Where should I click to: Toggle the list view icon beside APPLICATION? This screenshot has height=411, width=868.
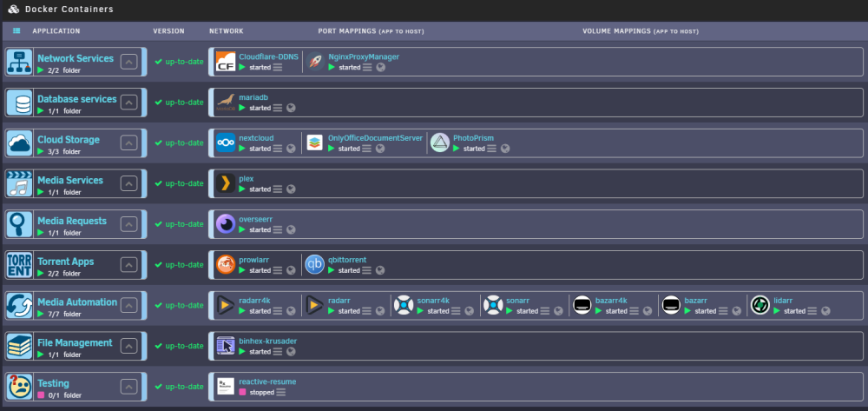[16, 31]
